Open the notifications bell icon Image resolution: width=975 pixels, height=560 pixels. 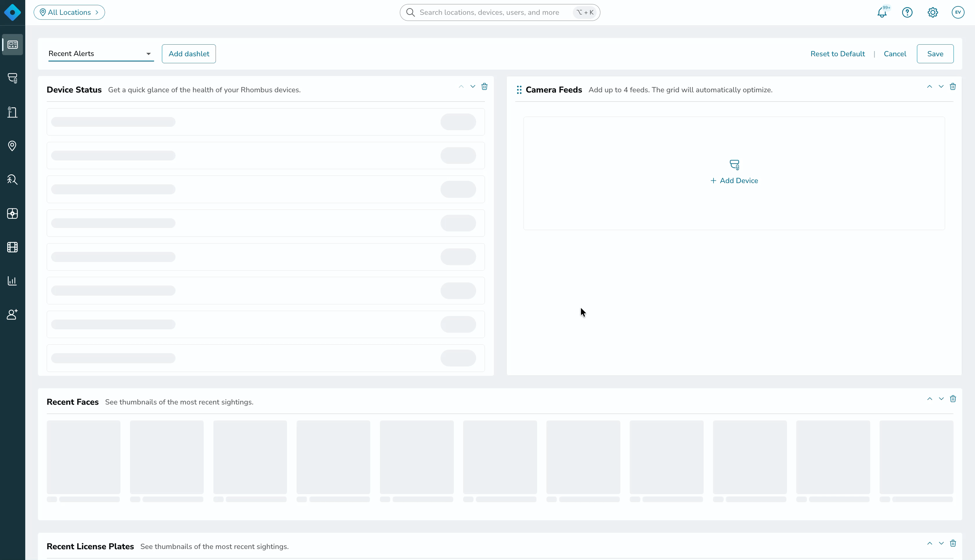[x=882, y=12]
